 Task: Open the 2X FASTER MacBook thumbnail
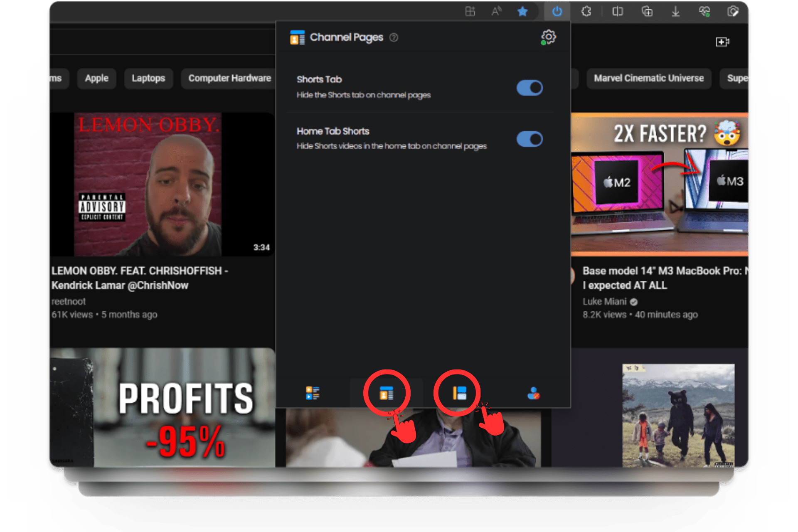[x=660, y=184]
